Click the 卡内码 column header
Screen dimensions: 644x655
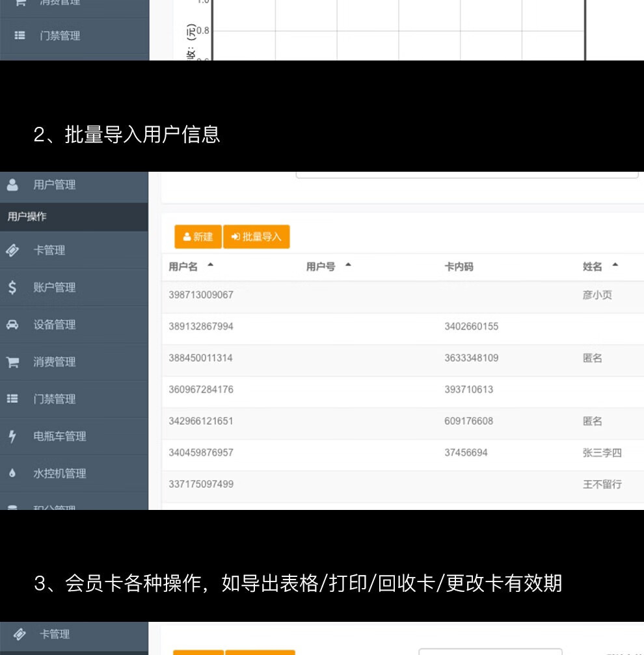pos(459,267)
